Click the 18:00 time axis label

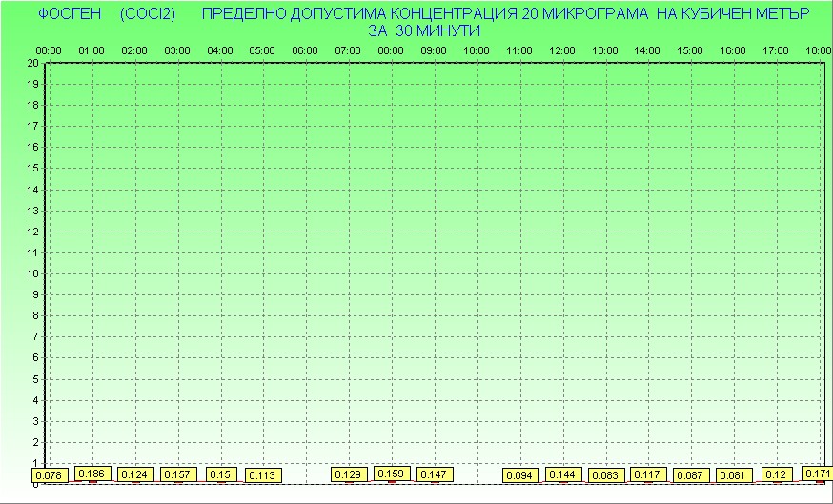coord(819,50)
